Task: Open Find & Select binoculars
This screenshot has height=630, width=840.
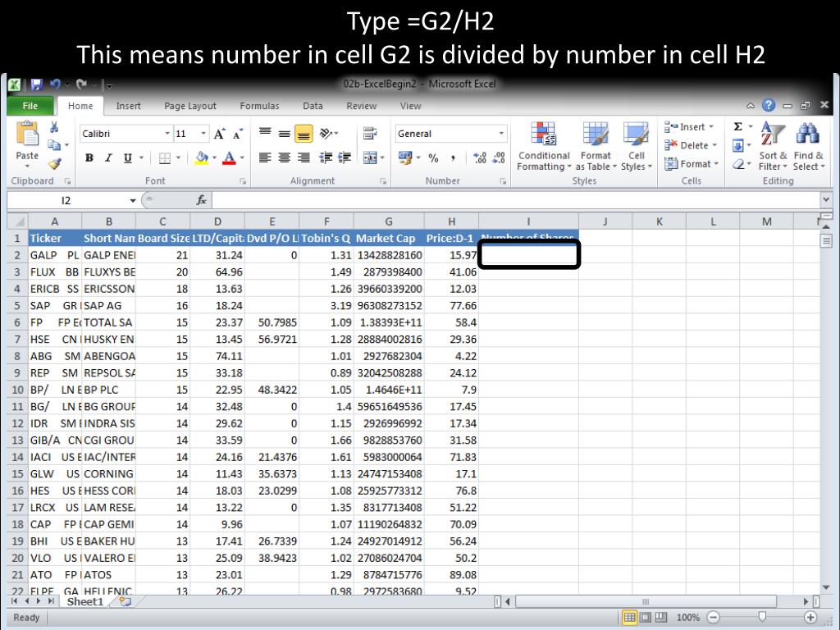Action: click(808, 144)
